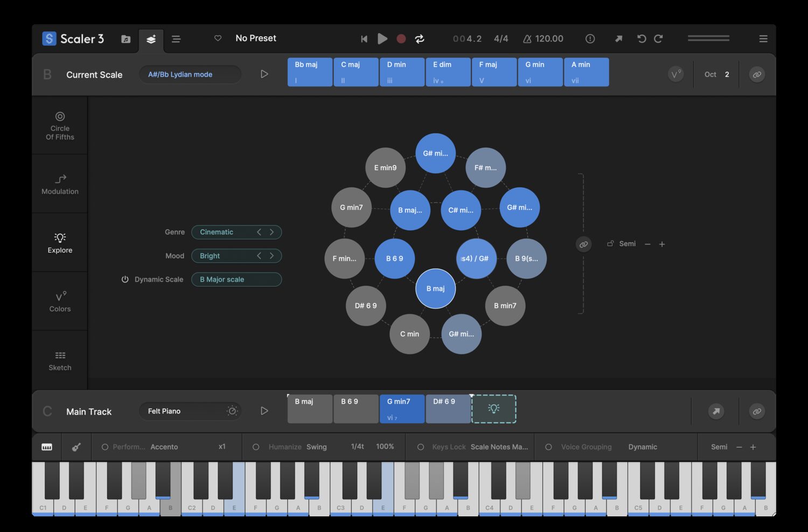
Task: Open the Sketch panel
Action: [x=59, y=360]
